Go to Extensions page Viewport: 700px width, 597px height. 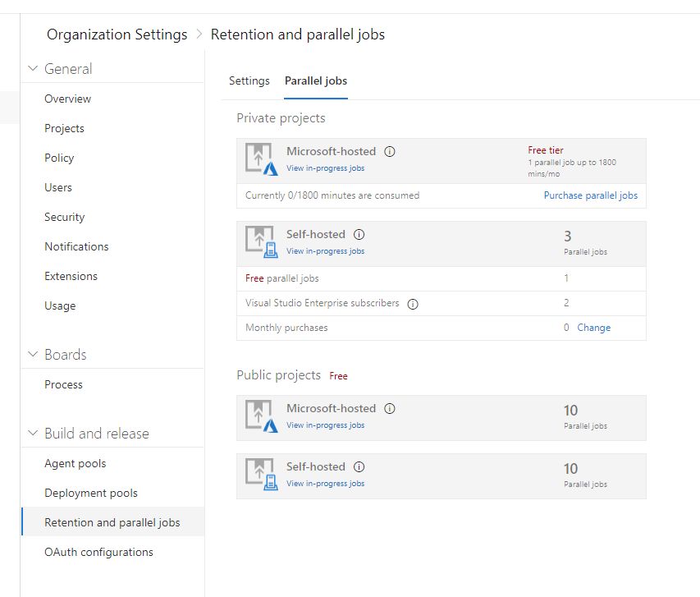[71, 276]
